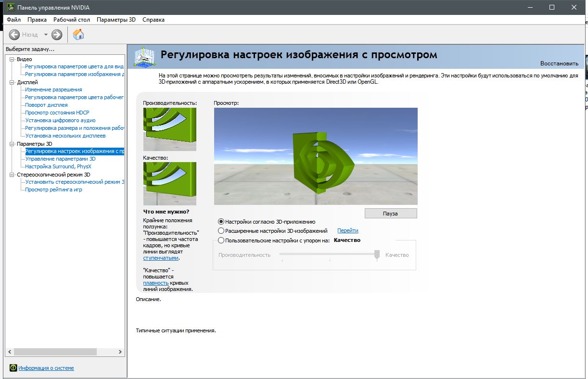Image resolution: width=588 pixels, height=379 pixels.
Task: Click the Что мне нужно? heading
Action: click(166, 212)
